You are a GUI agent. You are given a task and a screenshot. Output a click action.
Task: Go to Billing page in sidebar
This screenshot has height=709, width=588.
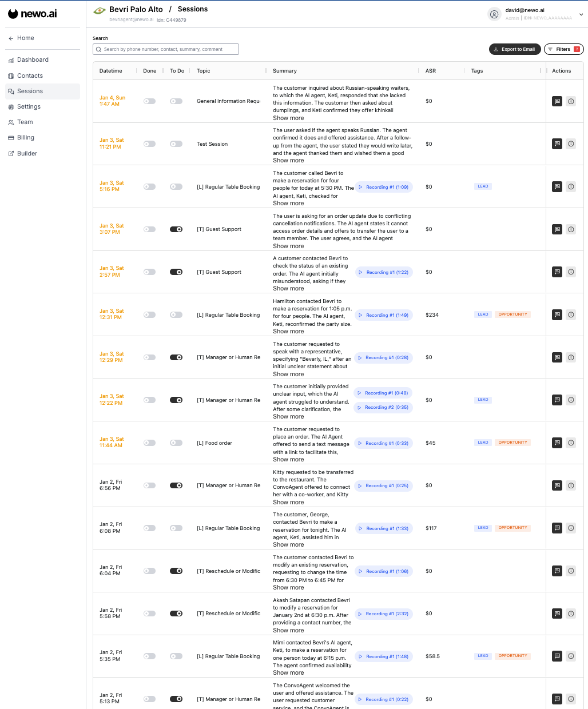click(x=26, y=137)
